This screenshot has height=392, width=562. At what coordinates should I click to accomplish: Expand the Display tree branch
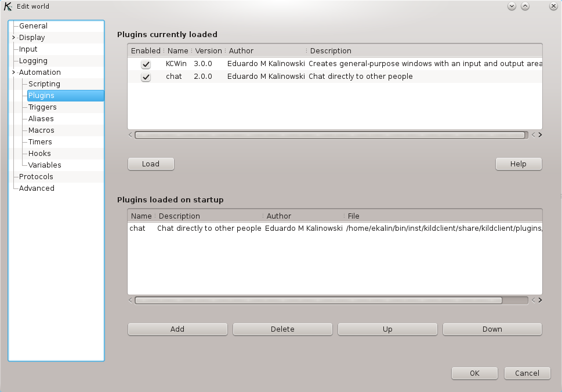pos(13,37)
